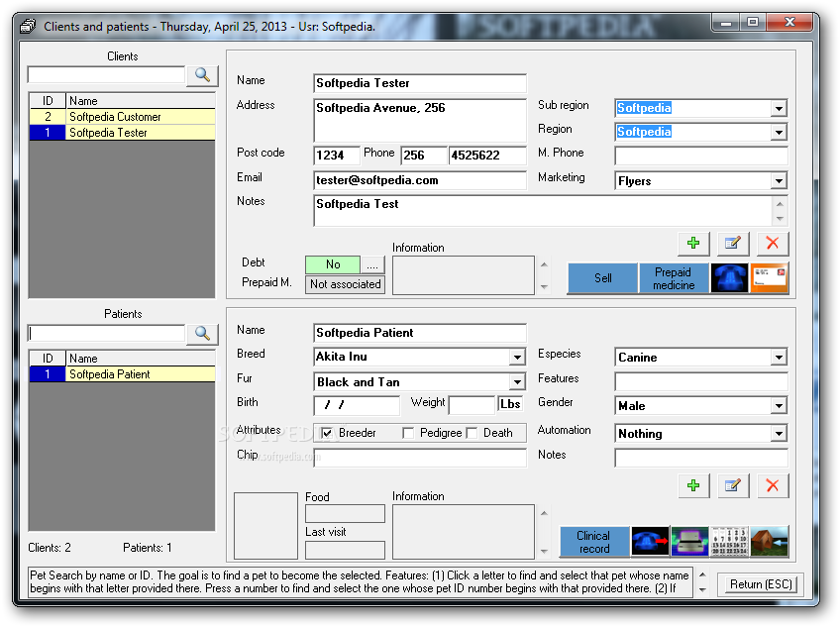
Task: Click the Prepaid medicine button
Action: pos(674,278)
